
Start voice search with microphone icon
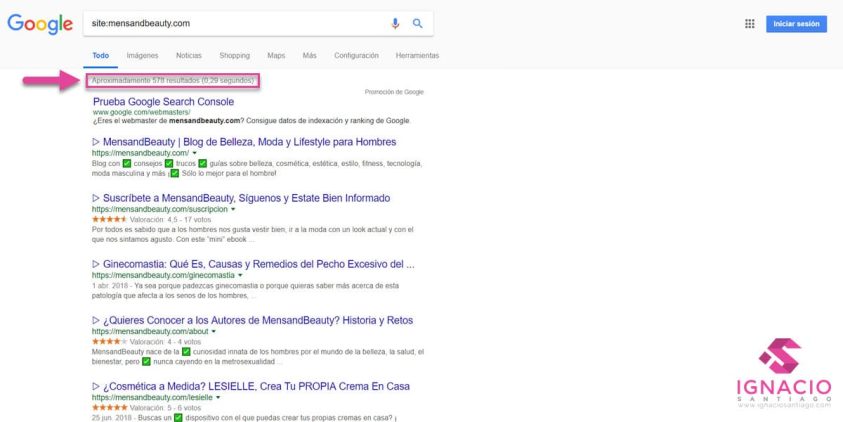tap(395, 24)
